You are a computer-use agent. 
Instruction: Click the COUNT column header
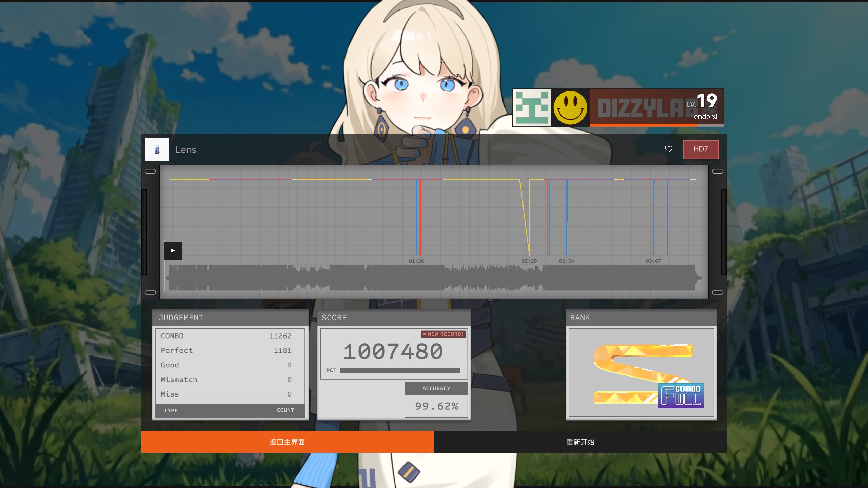point(285,410)
